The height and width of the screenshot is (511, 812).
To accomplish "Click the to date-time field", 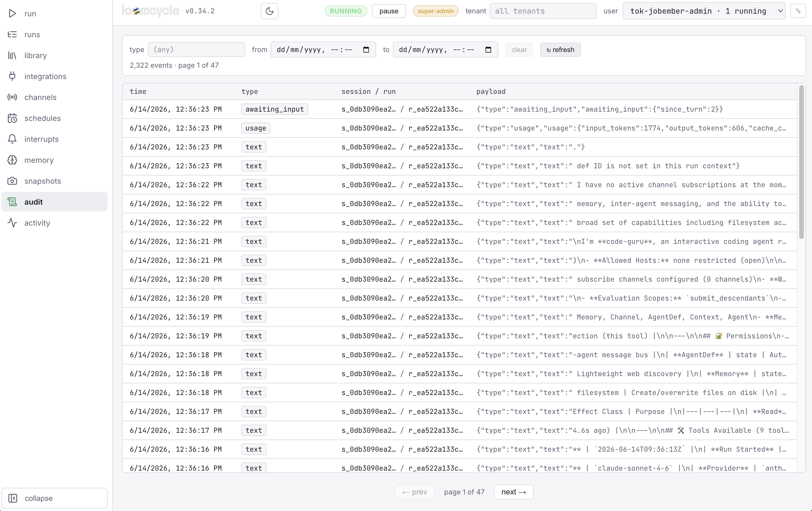I will (445, 49).
